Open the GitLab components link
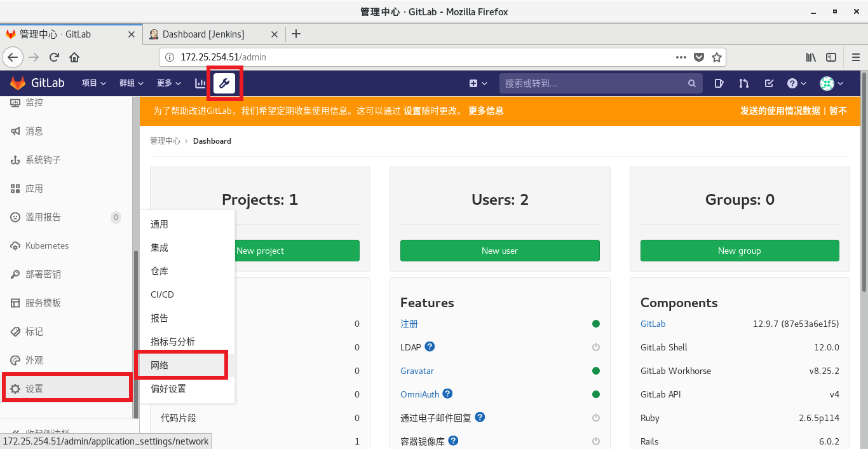Screen dimensions: 868x449 (x=653, y=324)
